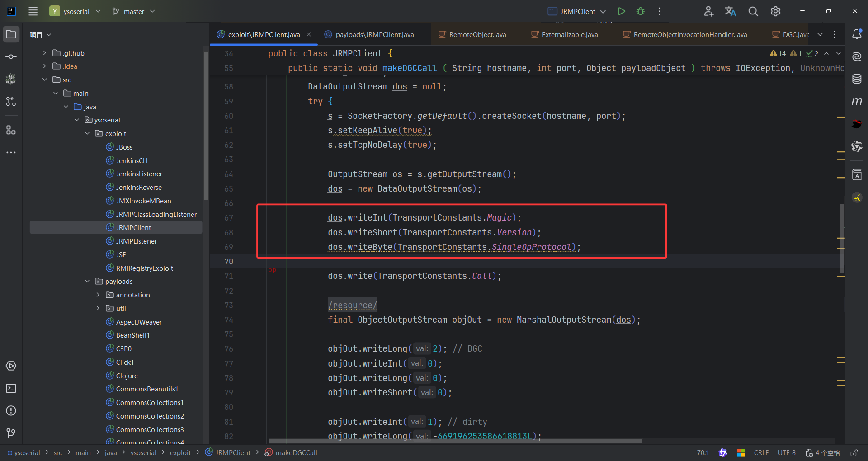
Task: Open editor tab options menu
Action: [x=835, y=34]
